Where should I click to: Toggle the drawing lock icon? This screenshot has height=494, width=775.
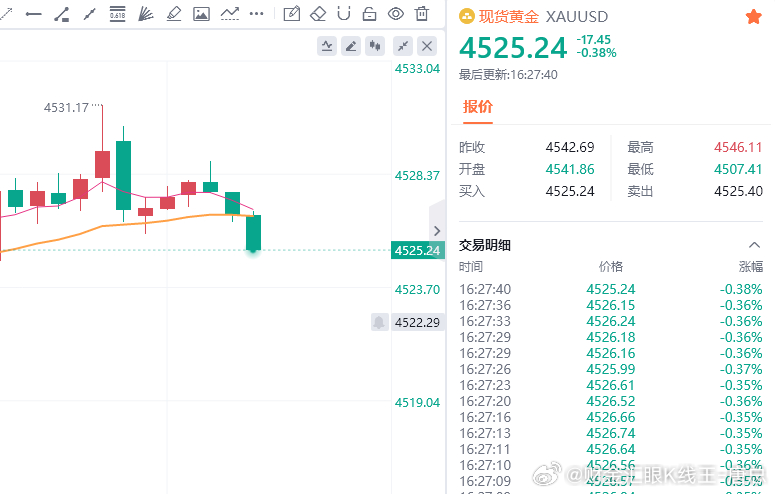coord(369,14)
